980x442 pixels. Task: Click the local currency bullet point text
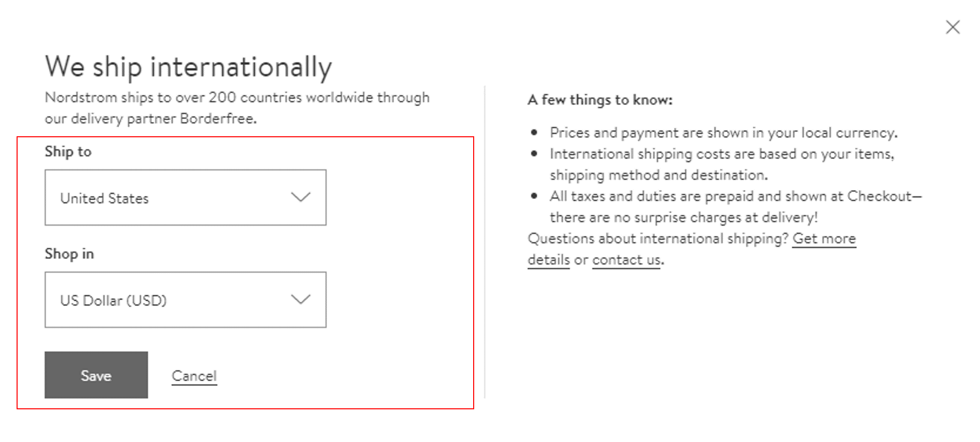pyautogui.click(x=723, y=133)
